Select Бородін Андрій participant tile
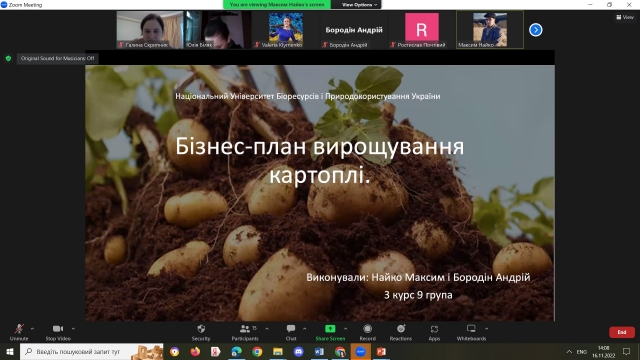Screen dimensions: 640x360 coord(354,30)
